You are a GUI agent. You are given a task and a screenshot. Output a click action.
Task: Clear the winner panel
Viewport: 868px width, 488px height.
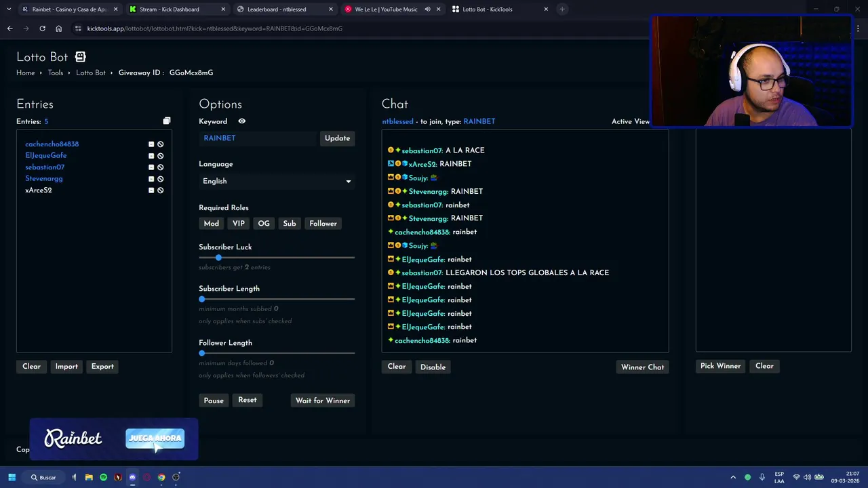(764, 366)
